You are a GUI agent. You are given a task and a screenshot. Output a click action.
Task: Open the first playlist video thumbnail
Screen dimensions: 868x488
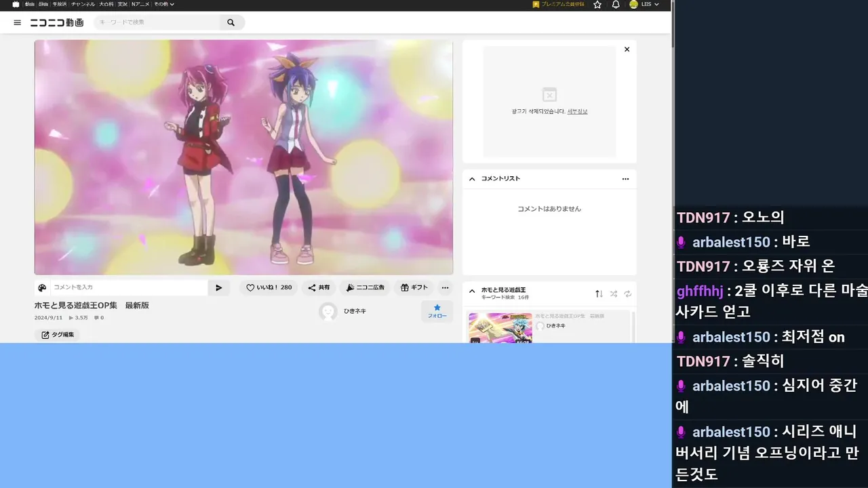500,328
